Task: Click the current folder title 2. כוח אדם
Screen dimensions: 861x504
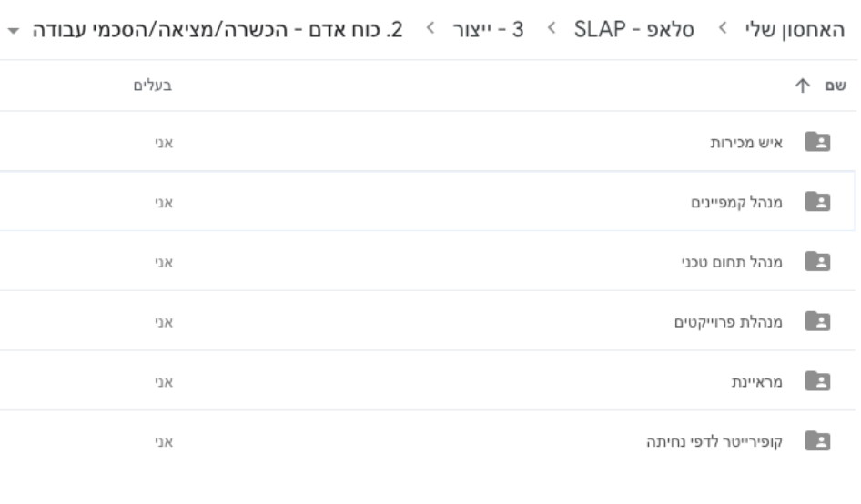Action: point(218,29)
